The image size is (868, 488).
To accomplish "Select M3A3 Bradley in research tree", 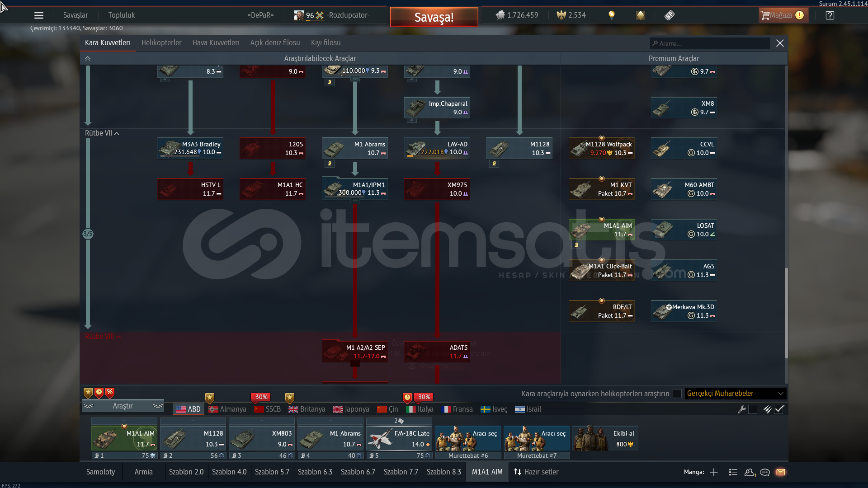I will [190, 148].
